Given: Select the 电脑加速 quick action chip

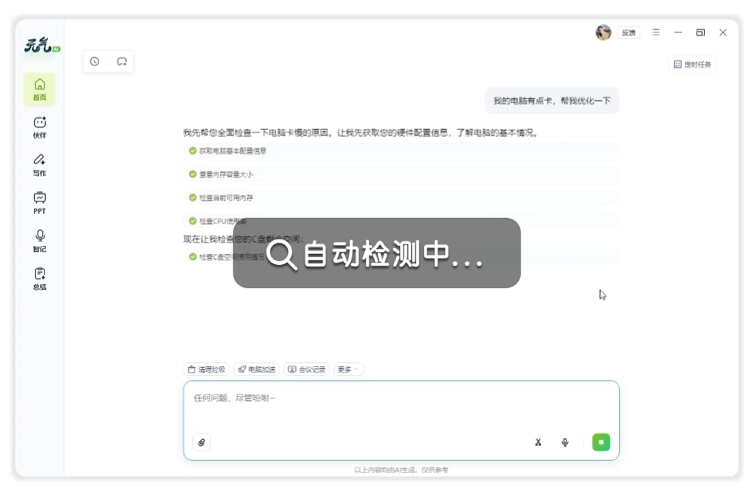Looking at the screenshot, I should tap(256, 369).
